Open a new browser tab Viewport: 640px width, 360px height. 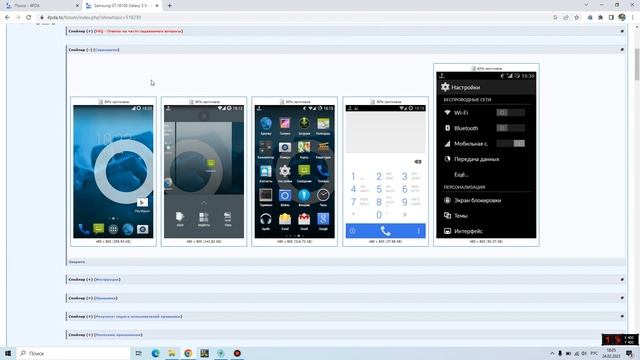click(x=169, y=6)
